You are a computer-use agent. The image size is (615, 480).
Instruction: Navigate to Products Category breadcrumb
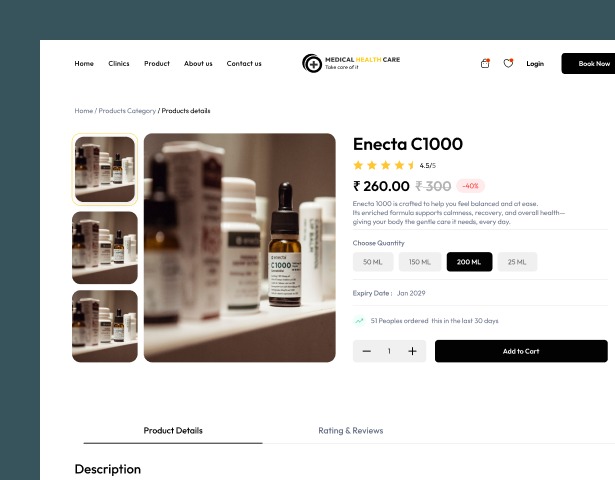127,111
